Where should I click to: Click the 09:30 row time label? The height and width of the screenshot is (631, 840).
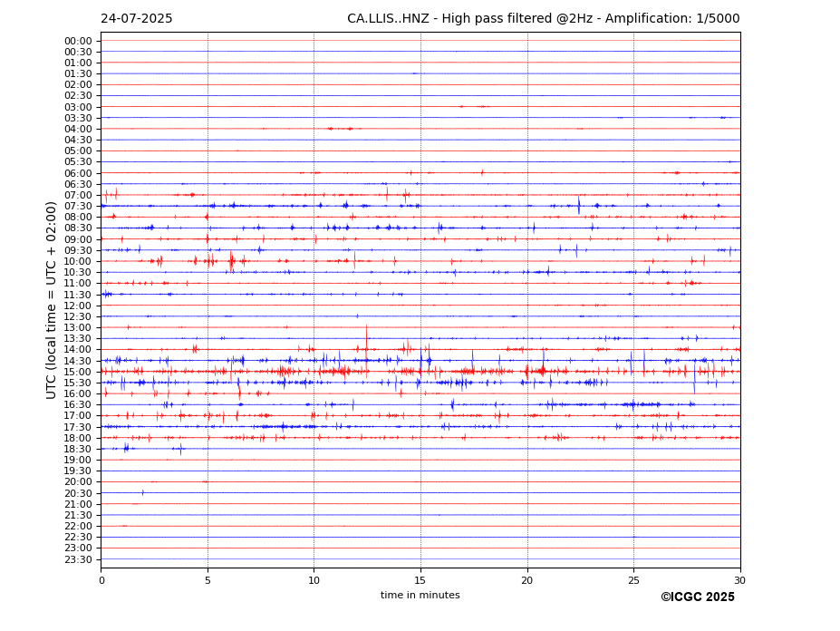click(78, 250)
